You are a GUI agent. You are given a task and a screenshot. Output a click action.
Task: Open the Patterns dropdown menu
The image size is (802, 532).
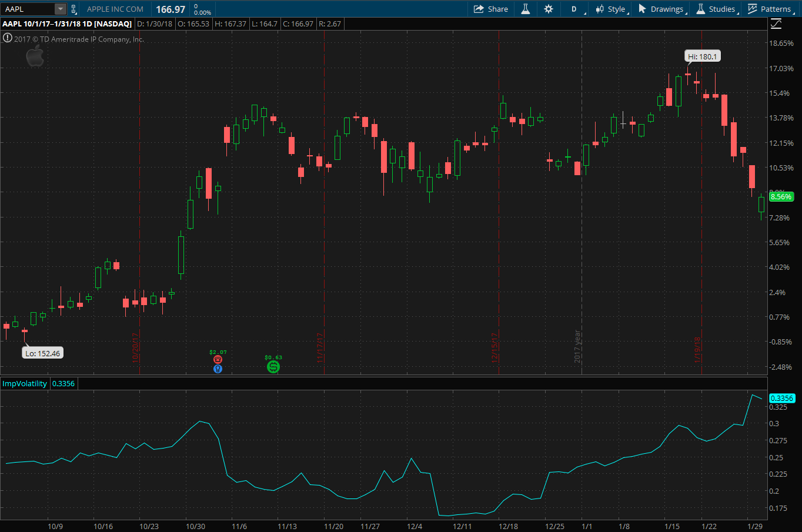pos(770,9)
